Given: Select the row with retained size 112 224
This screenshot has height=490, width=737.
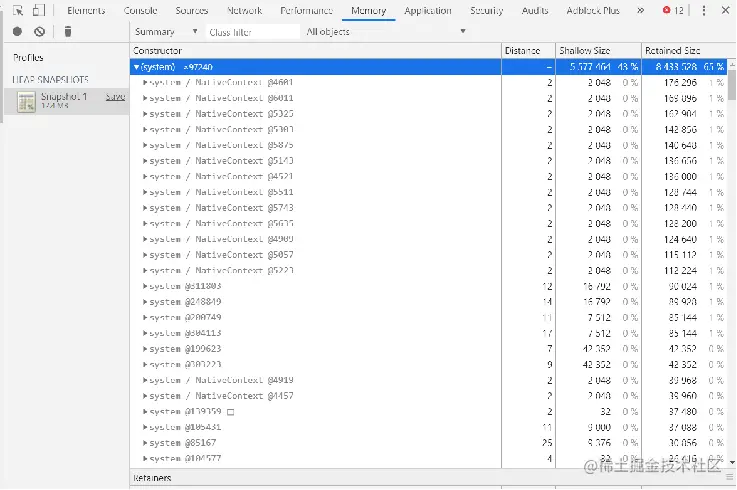Looking at the screenshot, I should click(429, 271).
